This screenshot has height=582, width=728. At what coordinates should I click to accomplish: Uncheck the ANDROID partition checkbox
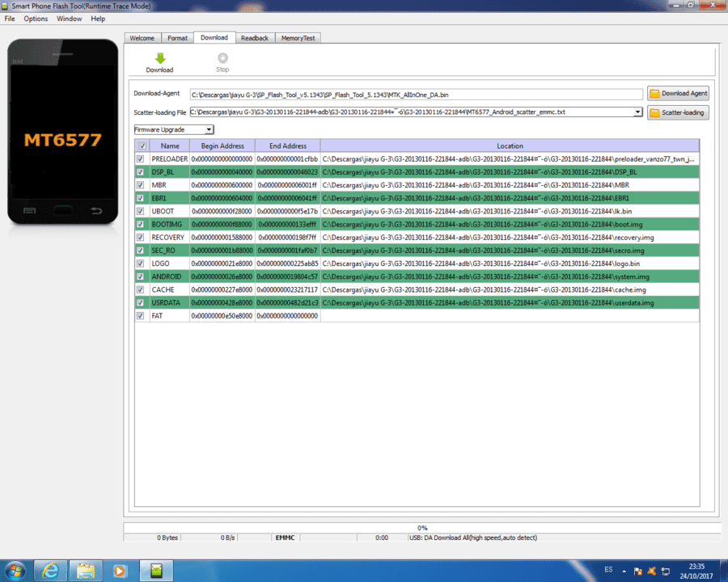pos(140,276)
